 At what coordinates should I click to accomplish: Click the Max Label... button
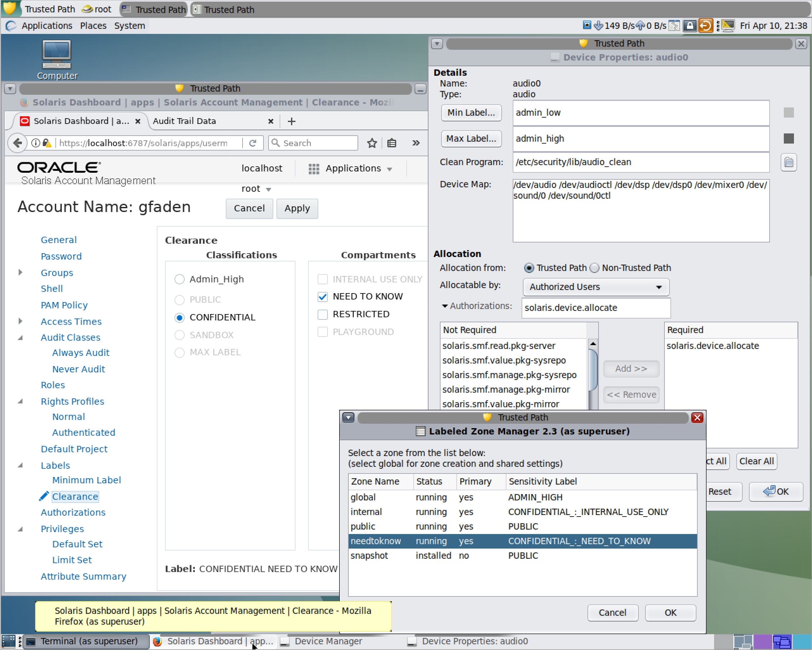(471, 139)
